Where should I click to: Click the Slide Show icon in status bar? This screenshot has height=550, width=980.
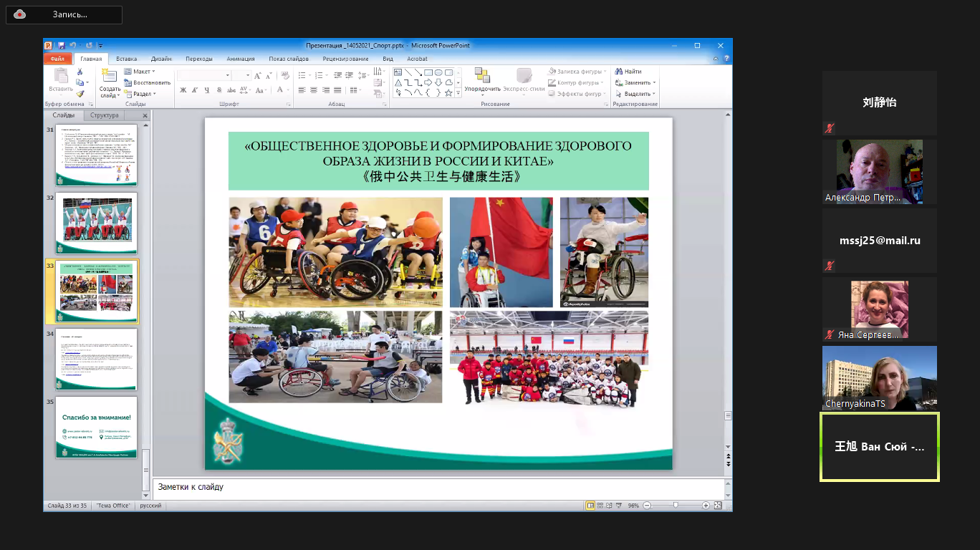(x=620, y=506)
